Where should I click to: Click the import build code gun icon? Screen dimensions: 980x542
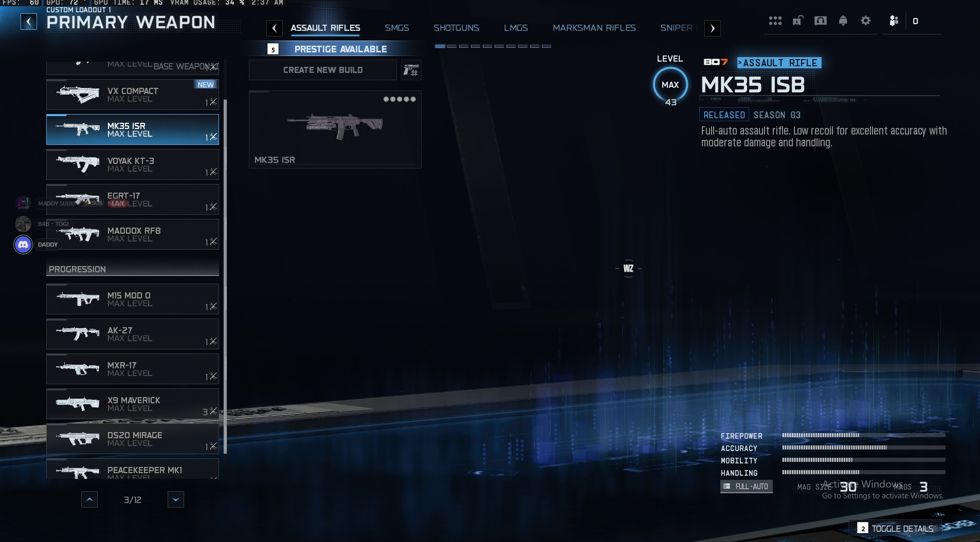click(x=411, y=70)
